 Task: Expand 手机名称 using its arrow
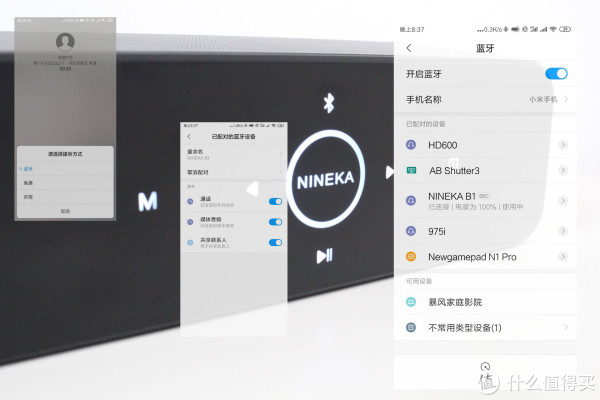pos(566,99)
